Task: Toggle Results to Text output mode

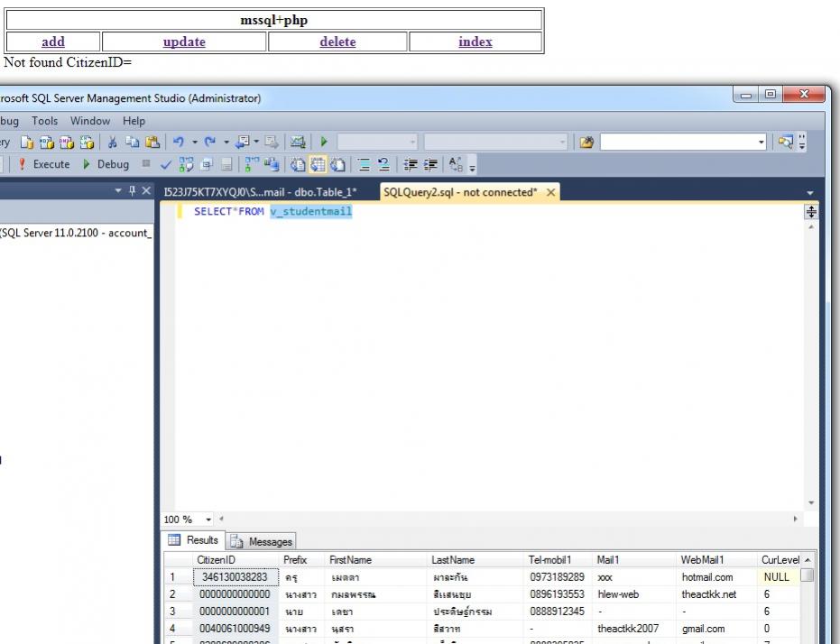Action: click(x=298, y=164)
